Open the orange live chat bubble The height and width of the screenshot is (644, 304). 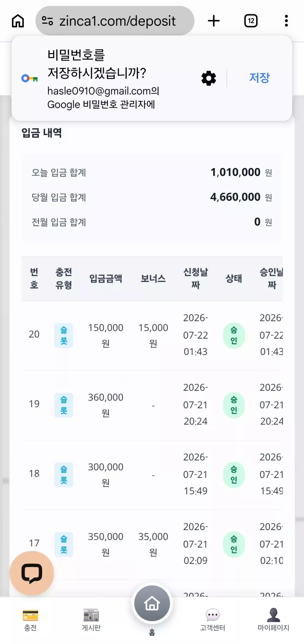(32, 573)
